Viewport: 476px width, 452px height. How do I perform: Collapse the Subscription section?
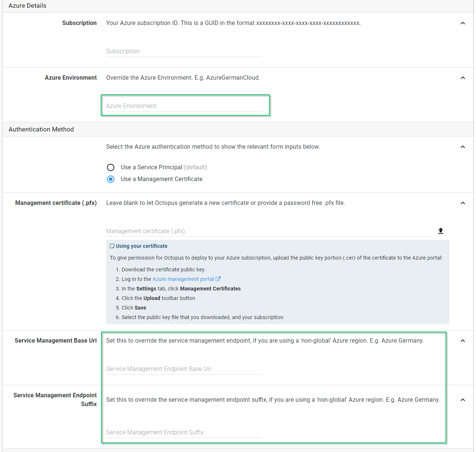coord(463,23)
